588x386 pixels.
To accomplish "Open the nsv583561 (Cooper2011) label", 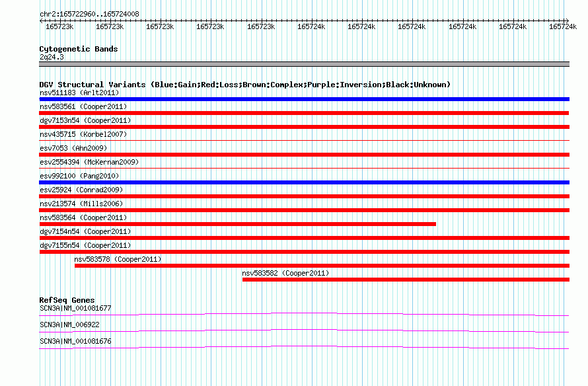I will (83, 106).
